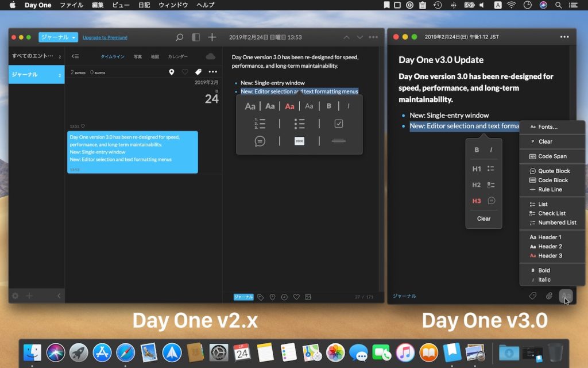Open the timeline three-dot more menu
588x368 pixels.
(x=213, y=72)
